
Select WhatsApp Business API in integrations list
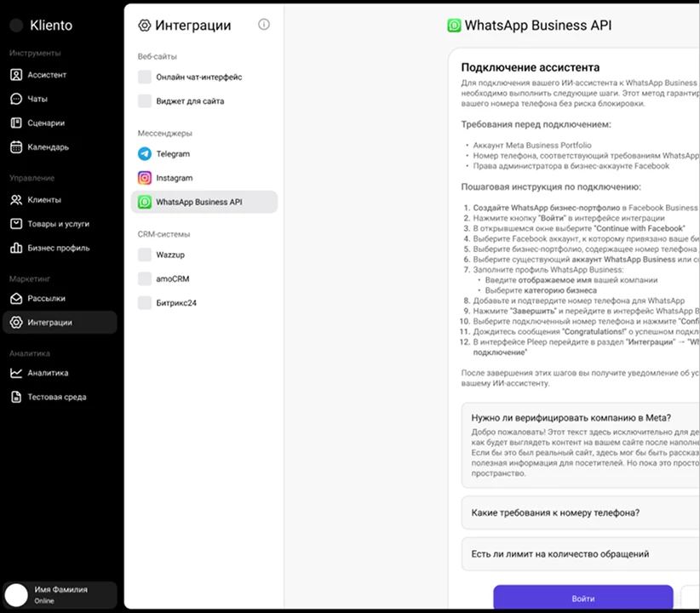pyautogui.click(x=198, y=202)
